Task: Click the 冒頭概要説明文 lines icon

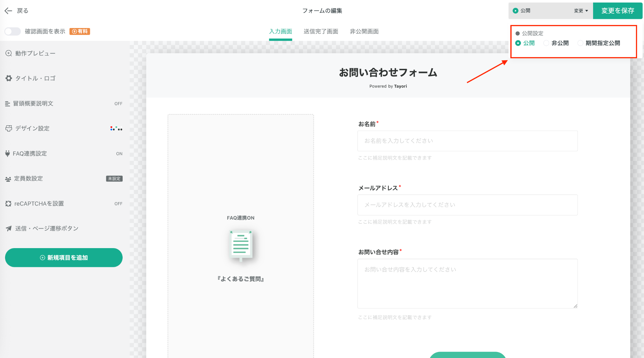Action: pyautogui.click(x=8, y=104)
